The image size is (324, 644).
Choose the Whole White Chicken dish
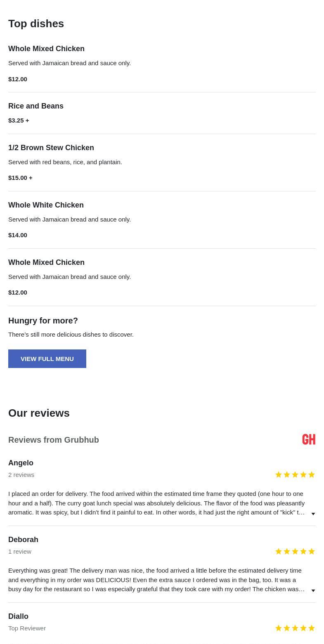pos(46,205)
